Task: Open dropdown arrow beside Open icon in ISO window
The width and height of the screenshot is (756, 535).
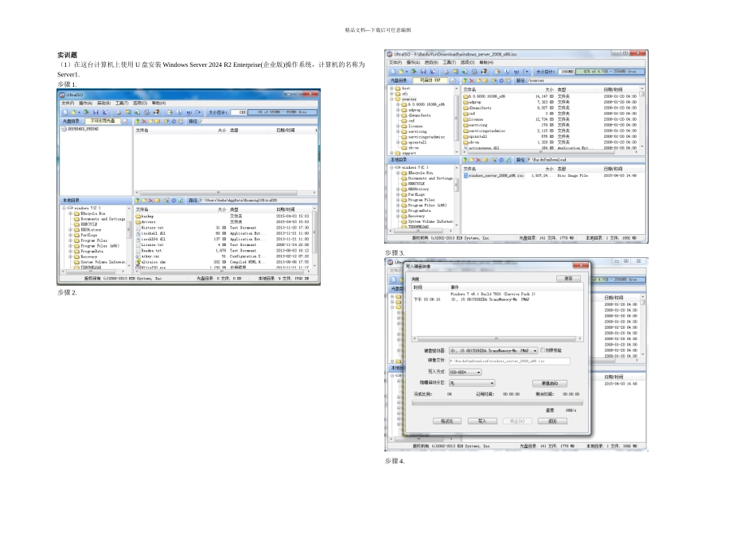Action: (x=406, y=72)
